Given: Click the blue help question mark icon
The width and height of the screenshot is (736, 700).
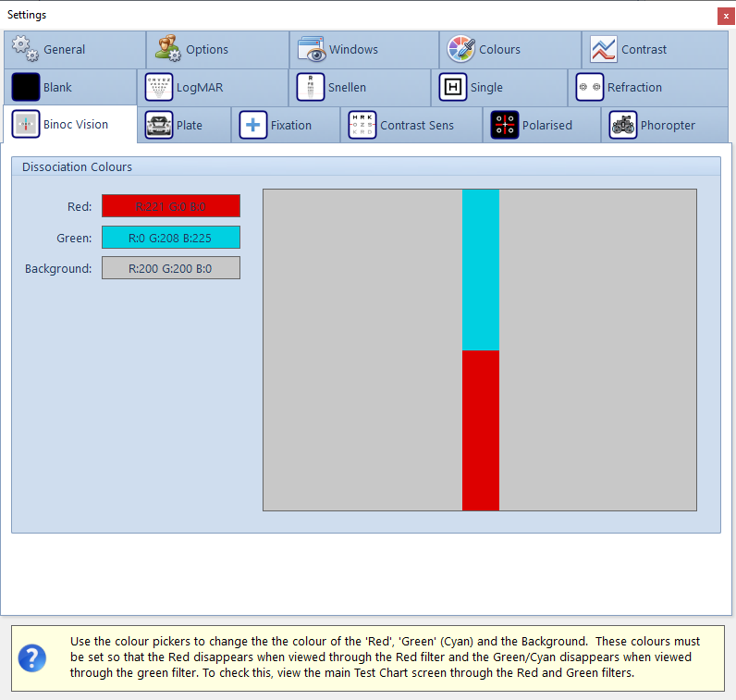Looking at the screenshot, I should (32, 657).
